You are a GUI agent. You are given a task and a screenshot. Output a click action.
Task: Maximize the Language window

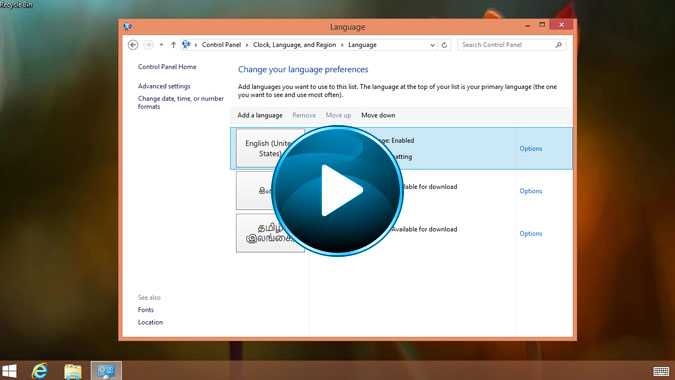542,25
